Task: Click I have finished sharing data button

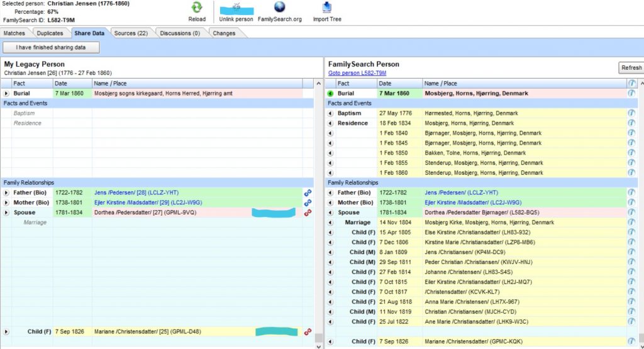Action: (51, 47)
